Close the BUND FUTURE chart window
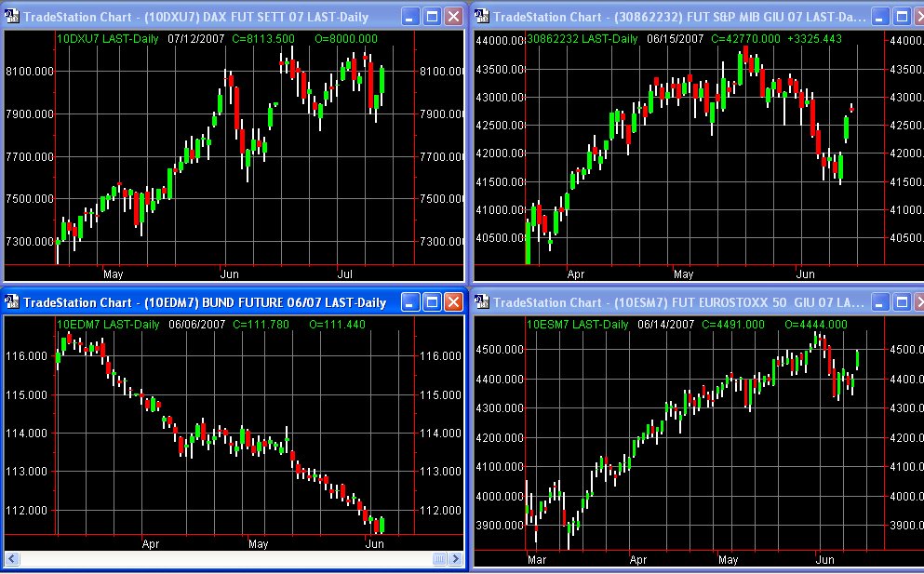 click(453, 302)
